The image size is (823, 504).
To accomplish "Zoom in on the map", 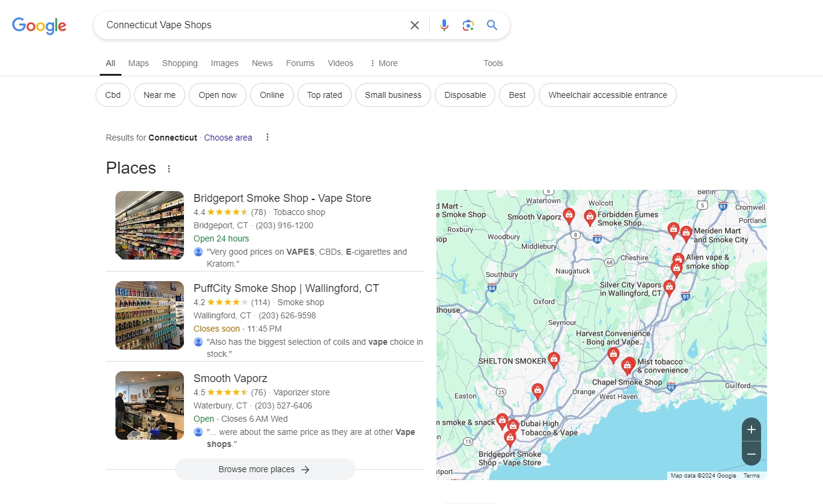I will 751,430.
